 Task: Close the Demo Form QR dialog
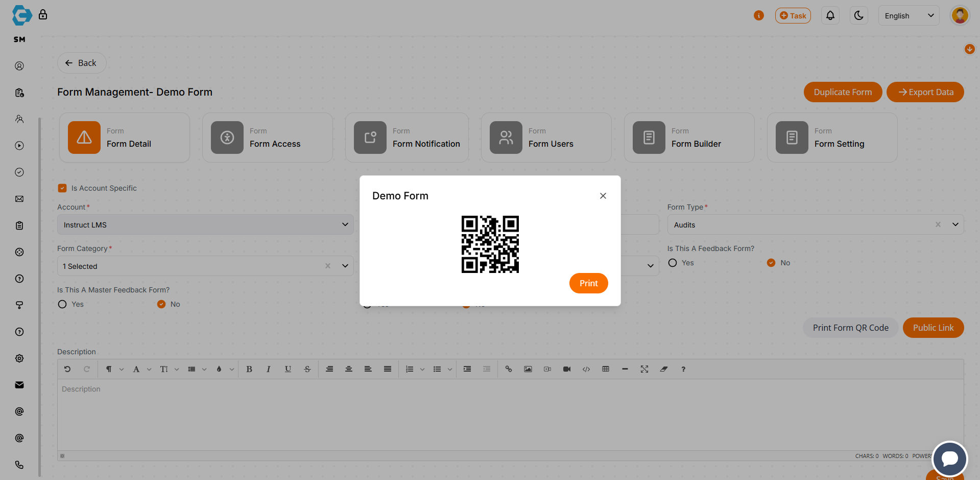(603, 196)
